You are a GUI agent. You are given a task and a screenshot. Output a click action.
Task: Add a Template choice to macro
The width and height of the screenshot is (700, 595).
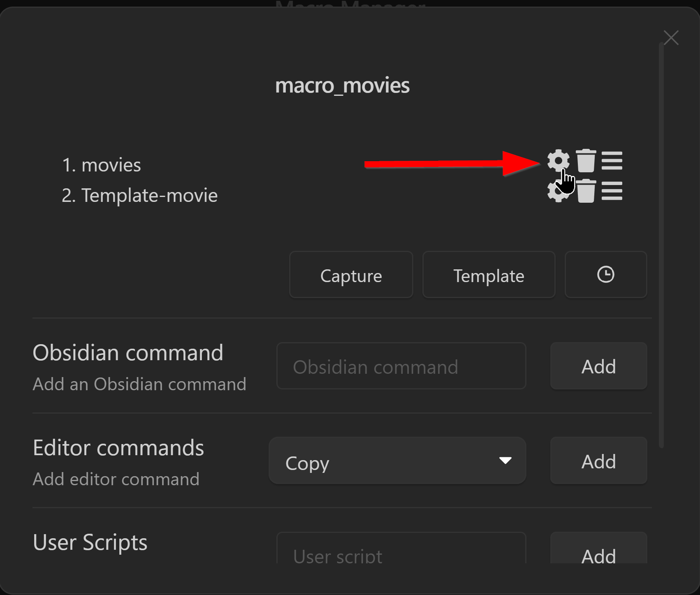pos(489,275)
